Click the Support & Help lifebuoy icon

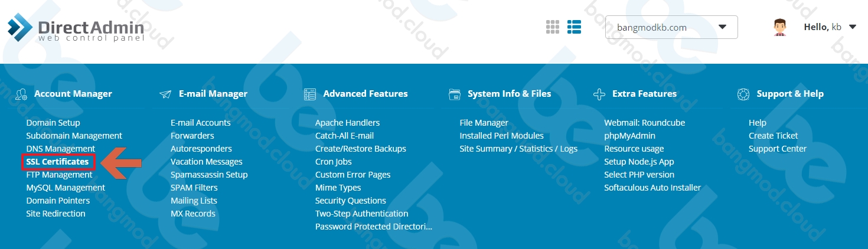click(x=744, y=94)
